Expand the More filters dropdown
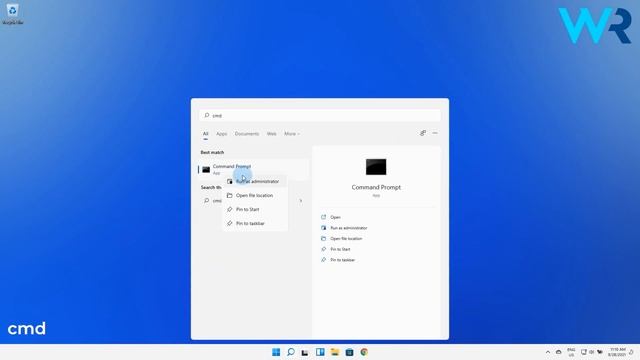 292,134
